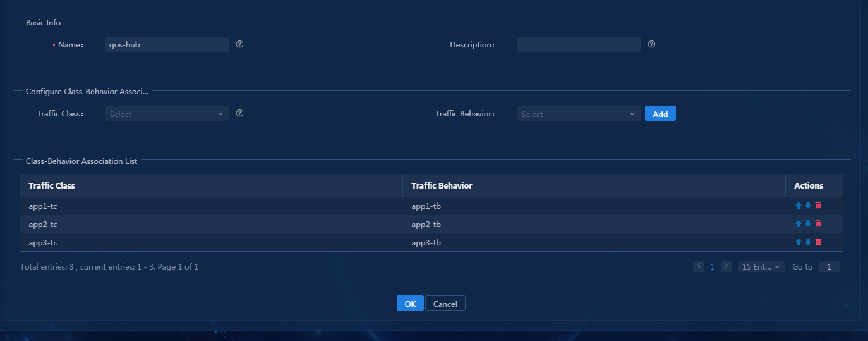Open the Traffic Class dropdown
Image resolution: width=868 pixels, height=341 pixels.
click(x=167, y=114)
